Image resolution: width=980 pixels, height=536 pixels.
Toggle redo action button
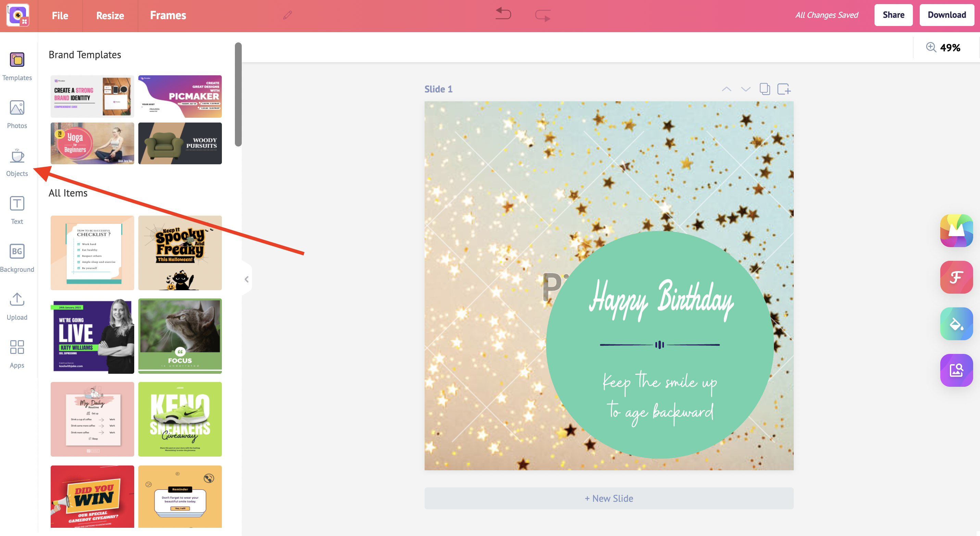click(x=543, y=14)
